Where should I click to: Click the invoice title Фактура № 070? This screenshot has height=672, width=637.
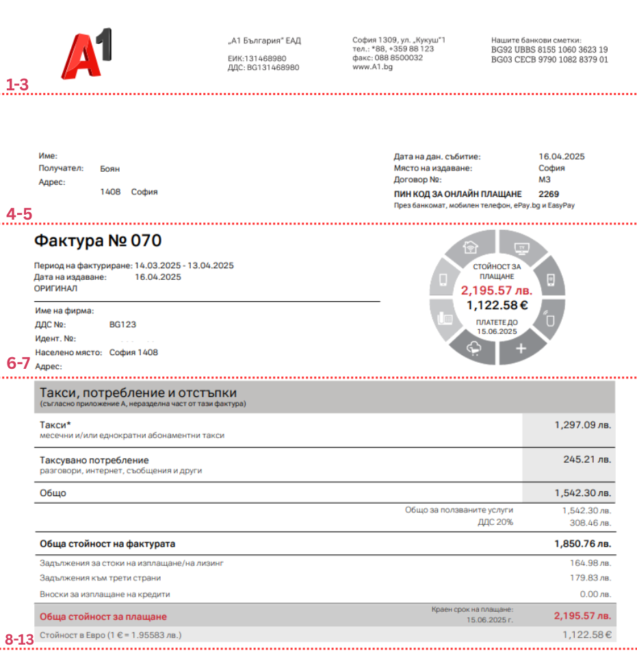(x=98, y=241)
